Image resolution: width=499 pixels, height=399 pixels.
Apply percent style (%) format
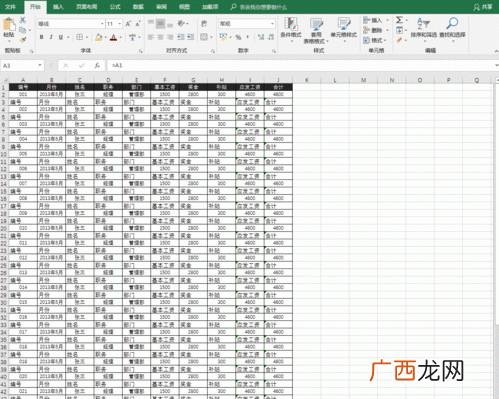point(238,37)
